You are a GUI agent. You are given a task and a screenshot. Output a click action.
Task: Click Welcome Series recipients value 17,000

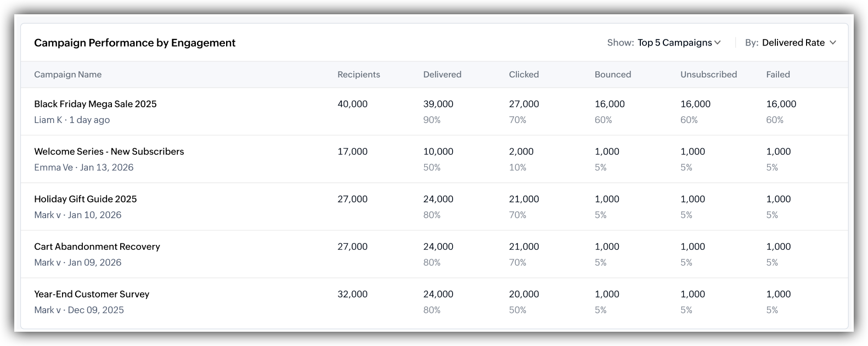tap(353, 152)
